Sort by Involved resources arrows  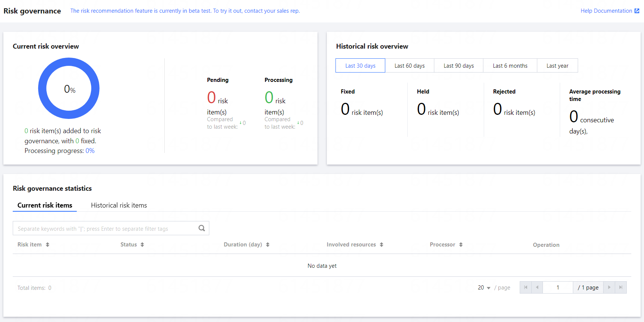coord(382,245)
